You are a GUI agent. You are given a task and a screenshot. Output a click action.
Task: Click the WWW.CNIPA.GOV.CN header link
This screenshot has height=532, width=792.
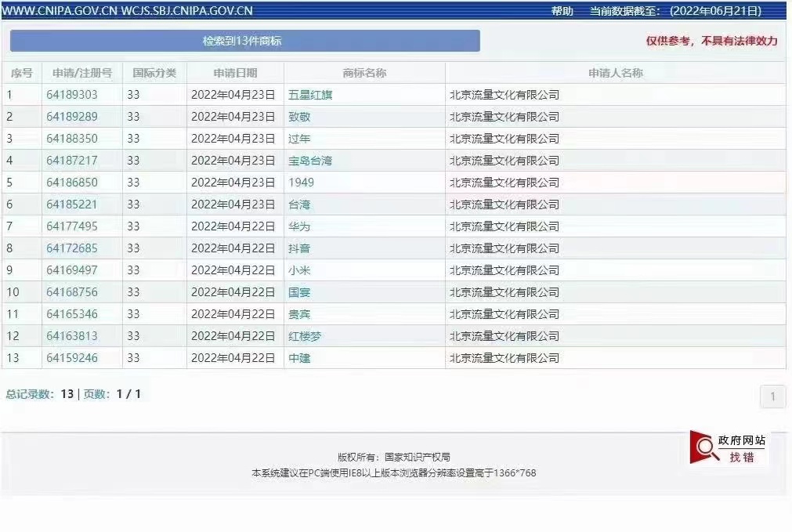tap(61, 11)
